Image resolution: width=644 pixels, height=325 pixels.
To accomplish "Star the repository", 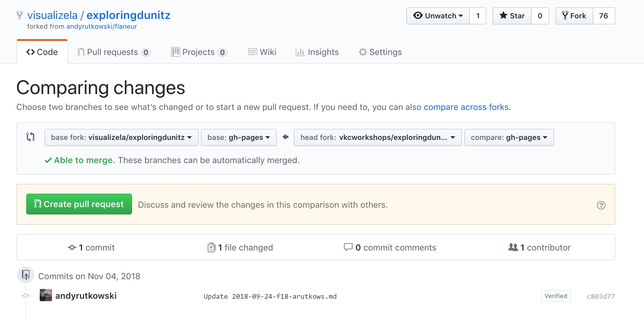I will (x=512, y=16).
